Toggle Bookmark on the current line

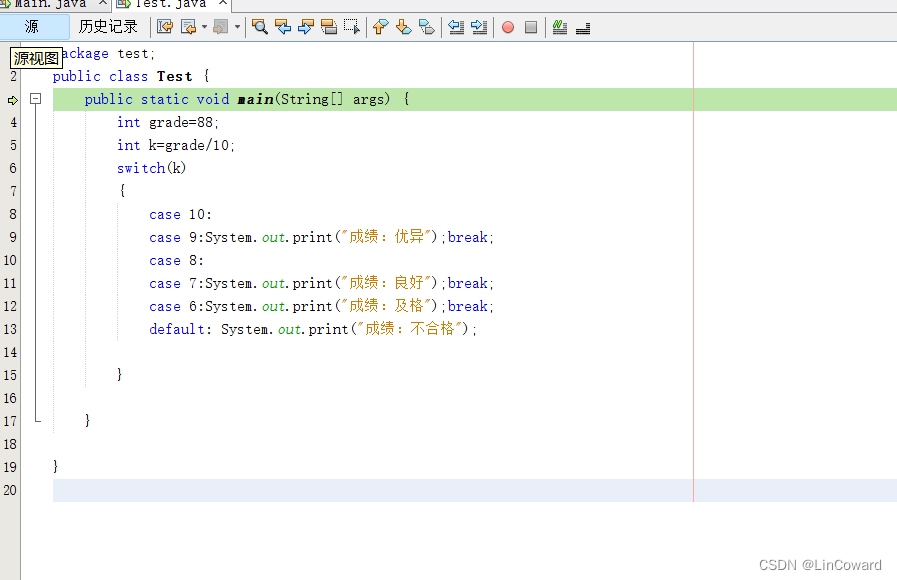(427, 27)
